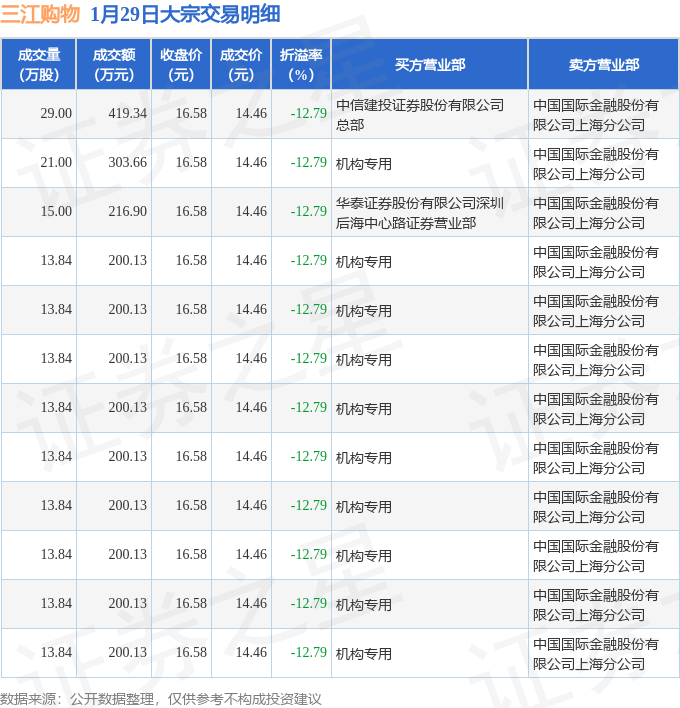
Task: Click the 15.00 volume cell
Action: pos(56,212)
